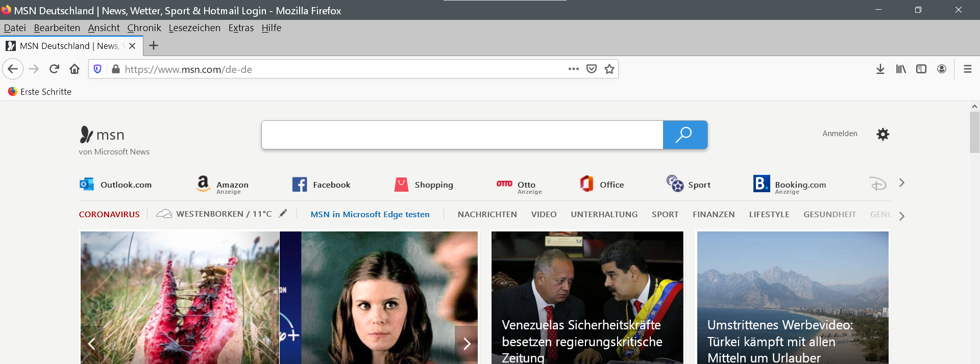Close the MSN Deutschland tab
980x364 pixels.
132,46
